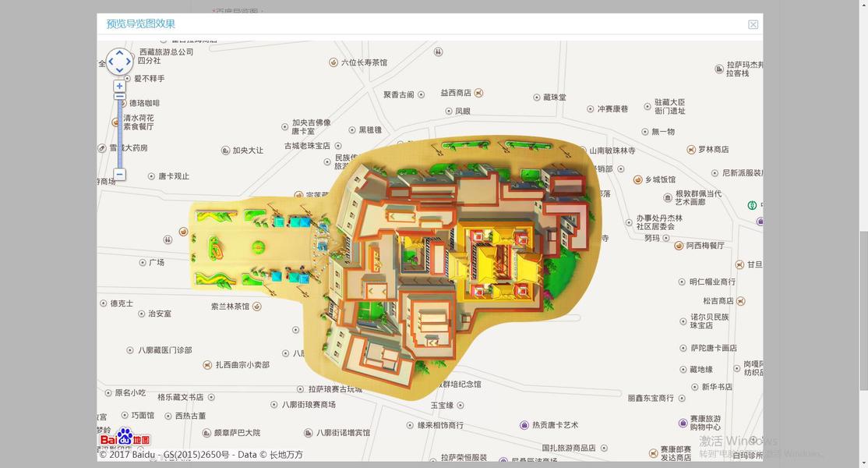The image size is (868, 468).
Task: Select the 赛康邮赛发达商店 shop icon
Action: click(653, 453)
